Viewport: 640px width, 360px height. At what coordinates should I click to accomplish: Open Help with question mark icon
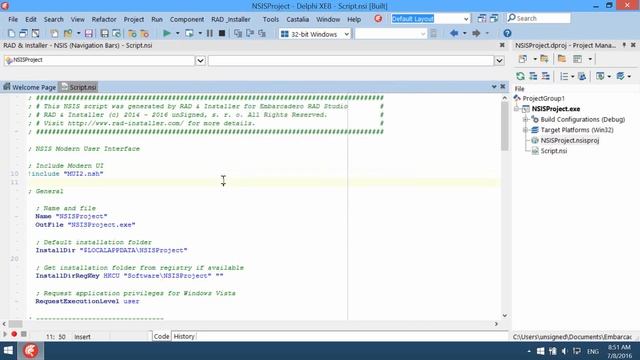click(507, 33)
